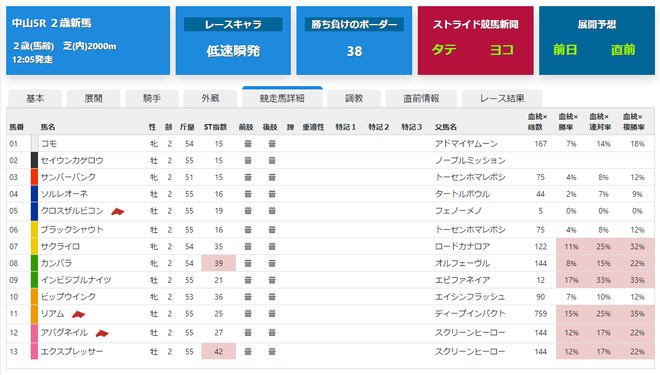Click the horse name アバグネイル
Image resolution: width=660 pixels, height=375 pixels.
(x=64, y=332)
